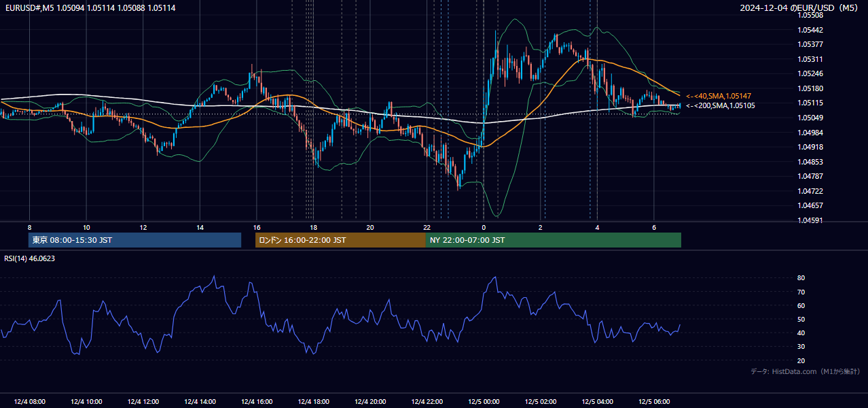868x408 pixels.
Task: Click the 12/4 08:00 bottom date label
Action: point(29,402)
